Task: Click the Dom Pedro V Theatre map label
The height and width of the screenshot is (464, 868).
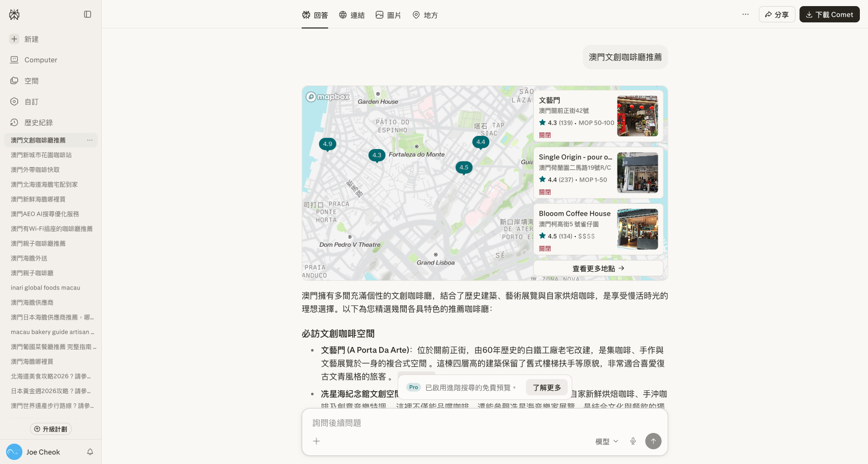Action: click(x=350, y=245)
